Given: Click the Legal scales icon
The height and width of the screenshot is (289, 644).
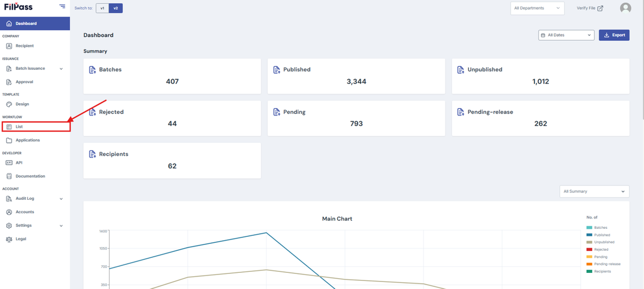Looking at the screenshot, I should (9, 239).
